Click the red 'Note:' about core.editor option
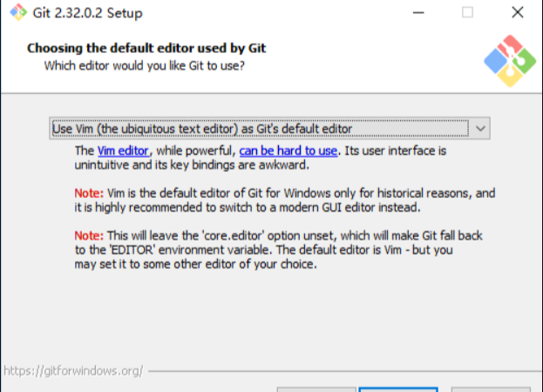The width and height of the screenshot is (543, 392). tap(89, 235)
